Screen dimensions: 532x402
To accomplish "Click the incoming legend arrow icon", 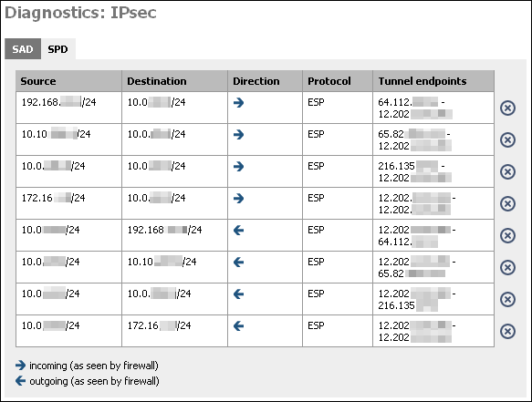I will point(20,365).
